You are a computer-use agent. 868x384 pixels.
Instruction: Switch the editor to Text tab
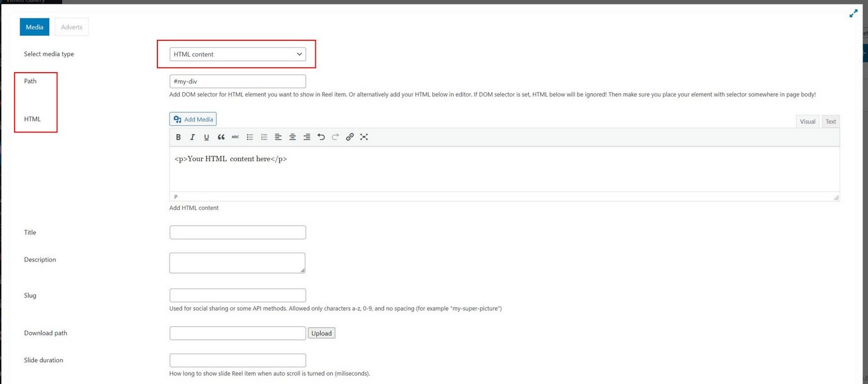830,121
